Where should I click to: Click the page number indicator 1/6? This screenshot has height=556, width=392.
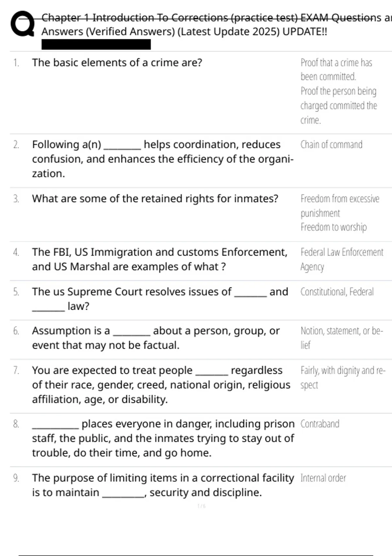coord(202,506)
